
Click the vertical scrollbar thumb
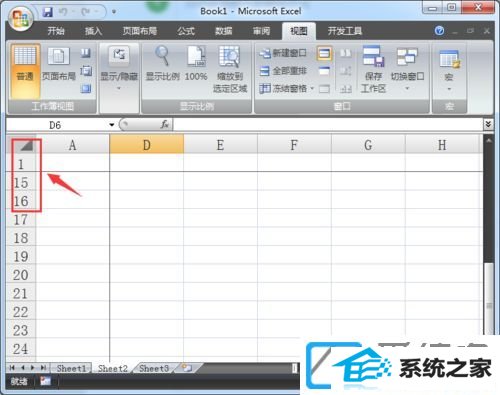pyautogui.click(x=489, y=298)
